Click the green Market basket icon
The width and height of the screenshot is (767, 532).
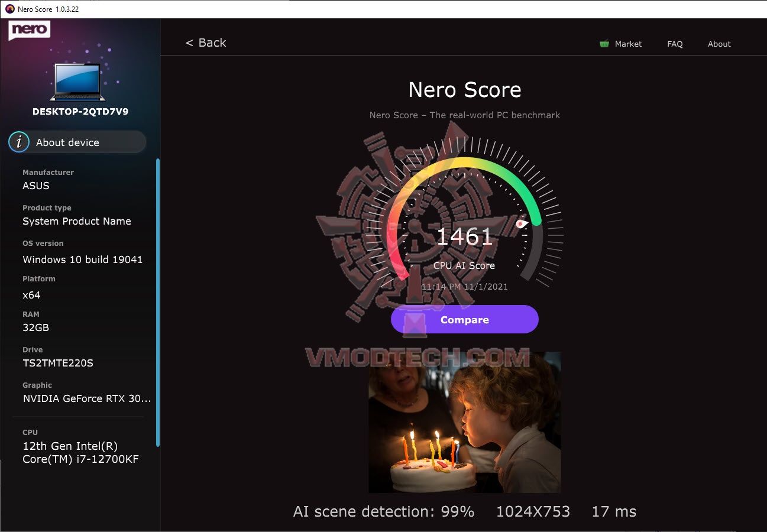(x=604, y=44)
